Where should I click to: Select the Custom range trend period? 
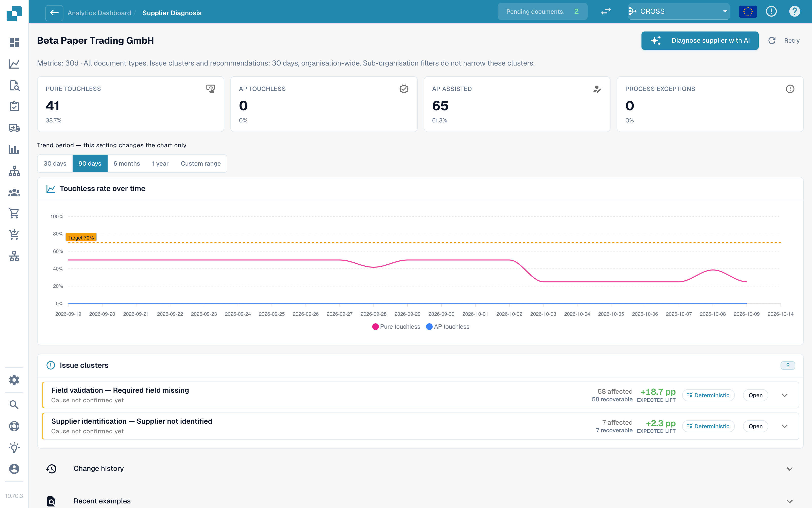pyautogui.click(x=201, y=164)
